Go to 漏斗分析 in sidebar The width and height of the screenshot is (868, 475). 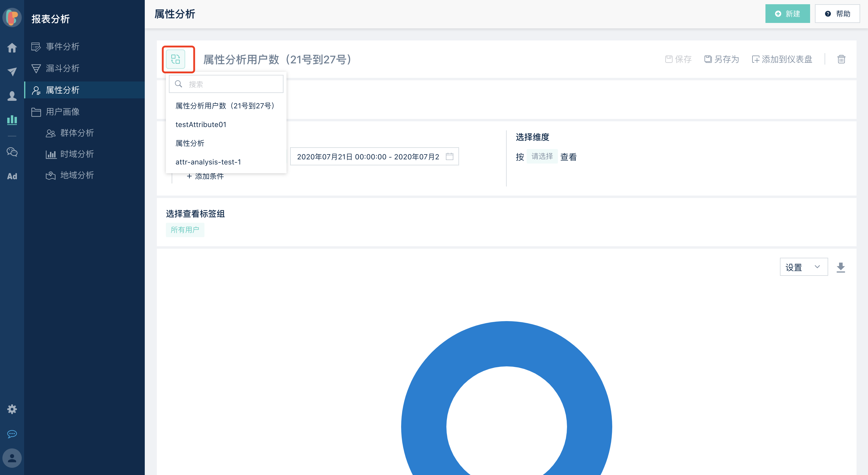point(63,69)
